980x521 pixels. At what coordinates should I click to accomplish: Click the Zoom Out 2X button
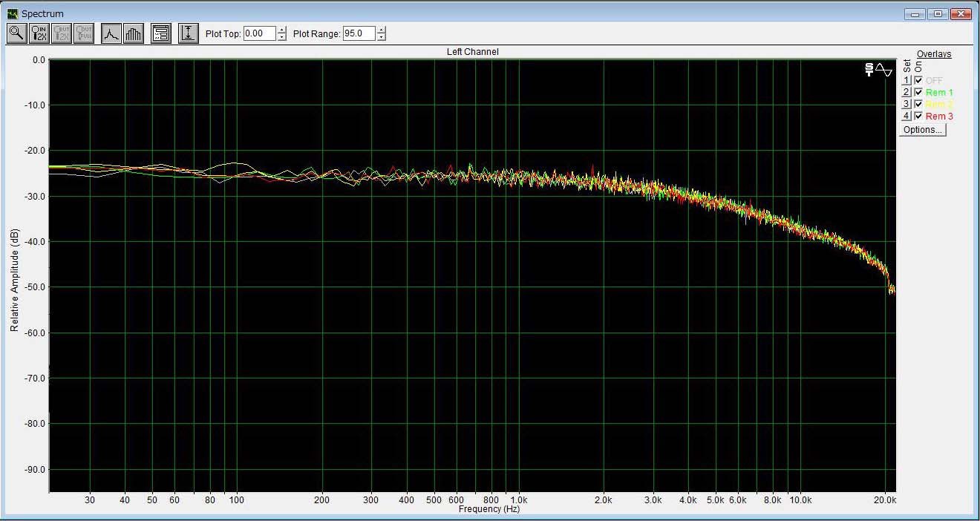tap(62, 33)
